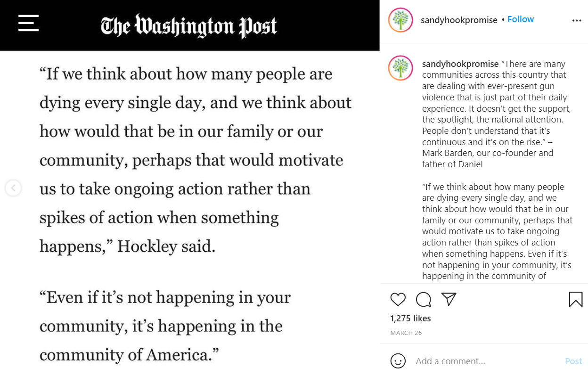Click sandyhookpromise avatar in post header
The image size is (588, 376).
(400, 20)
